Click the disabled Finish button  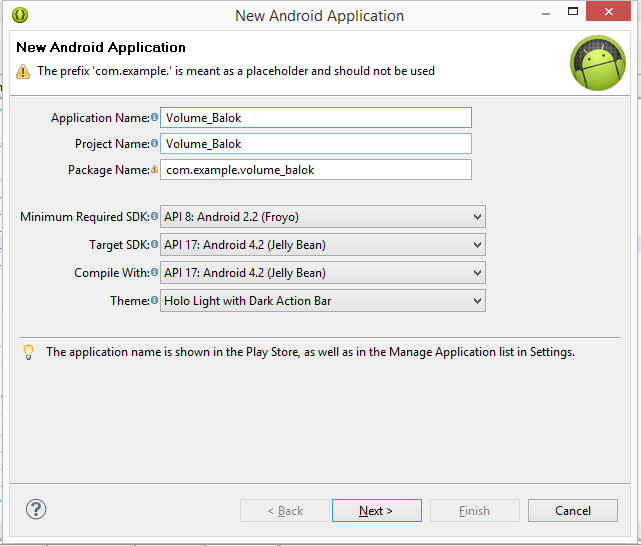tap(475, 510)
